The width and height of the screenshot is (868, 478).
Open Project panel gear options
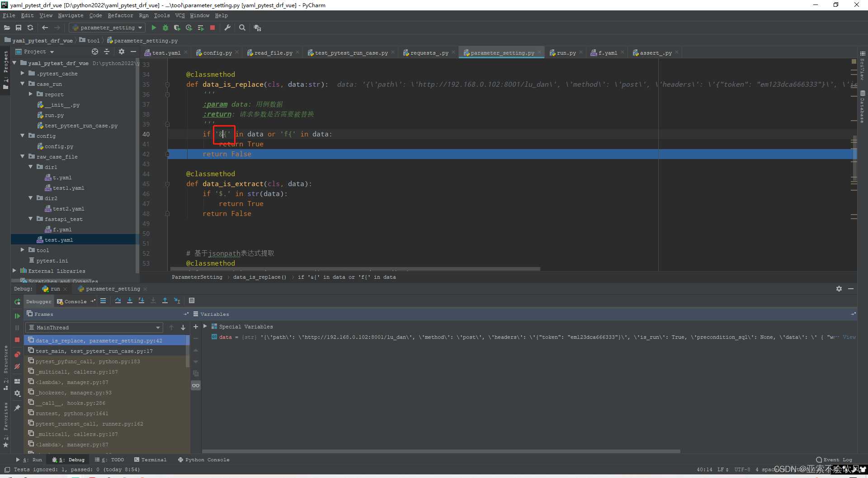click(122, 52)
